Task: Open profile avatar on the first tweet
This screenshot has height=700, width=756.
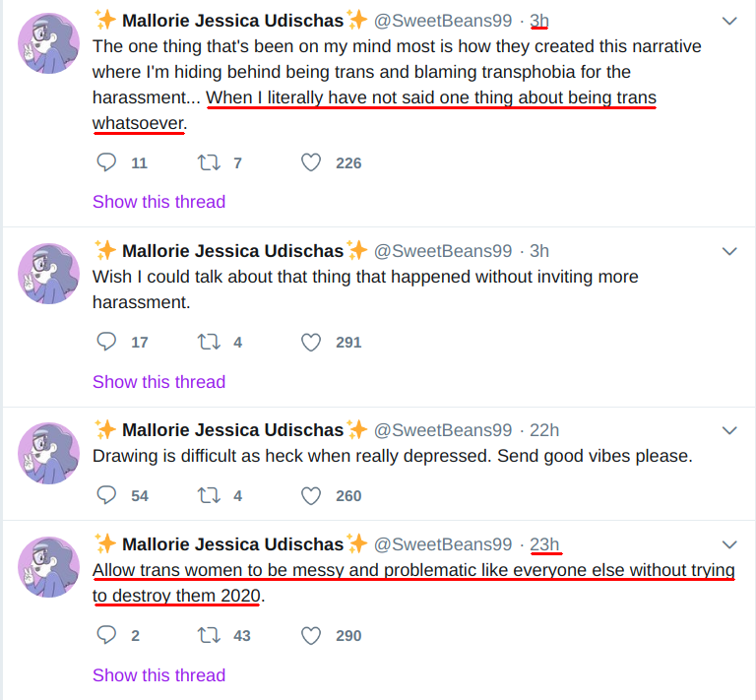Action: coord(48,43)
